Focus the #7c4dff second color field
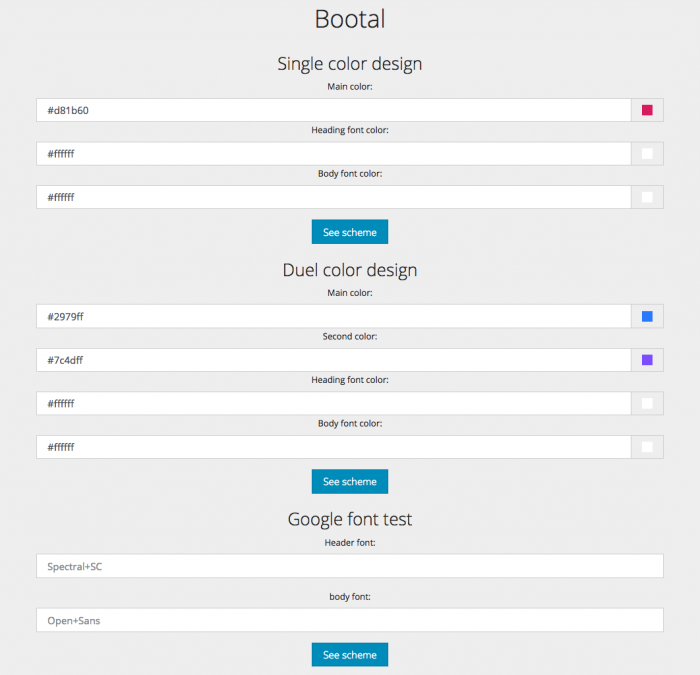 coord(333,360)
